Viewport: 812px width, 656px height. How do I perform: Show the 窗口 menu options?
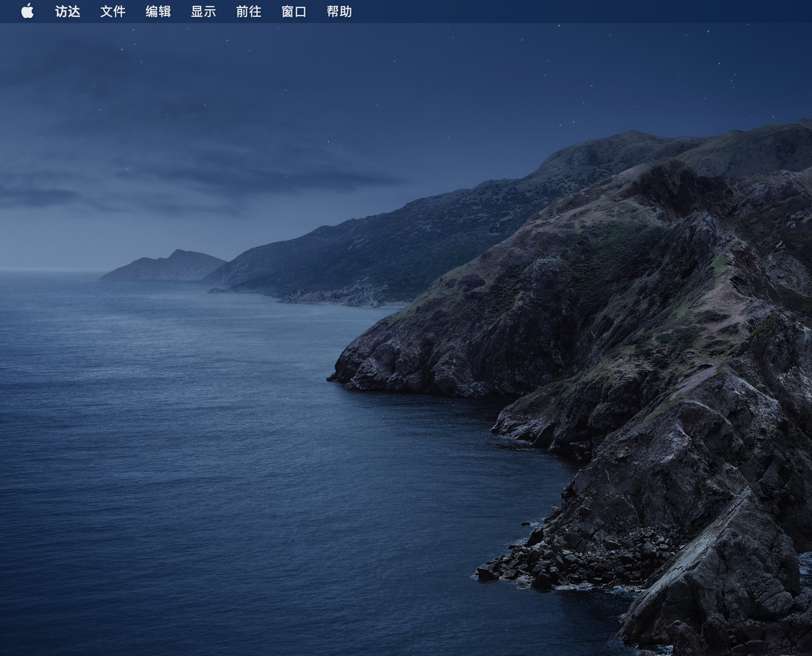point(294,12)
